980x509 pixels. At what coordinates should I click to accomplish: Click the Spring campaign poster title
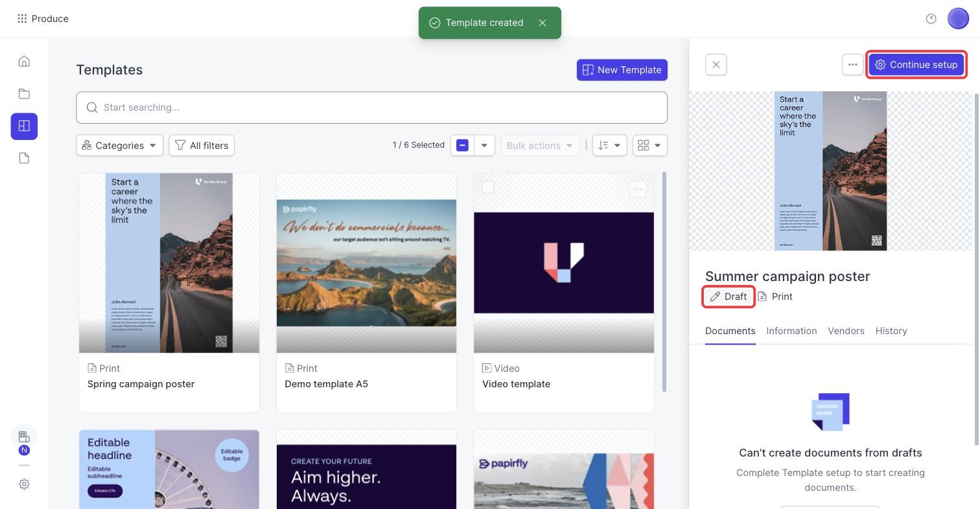[141, 384]
